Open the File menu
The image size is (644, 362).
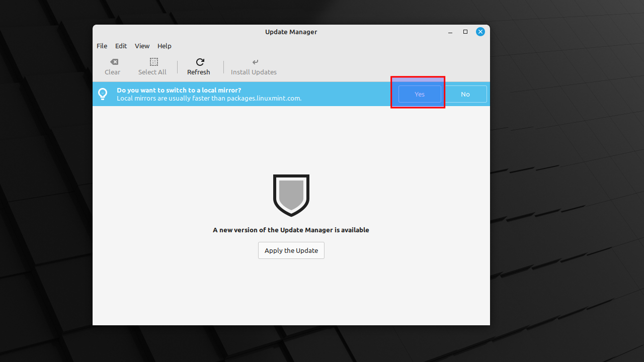point(102,46)
